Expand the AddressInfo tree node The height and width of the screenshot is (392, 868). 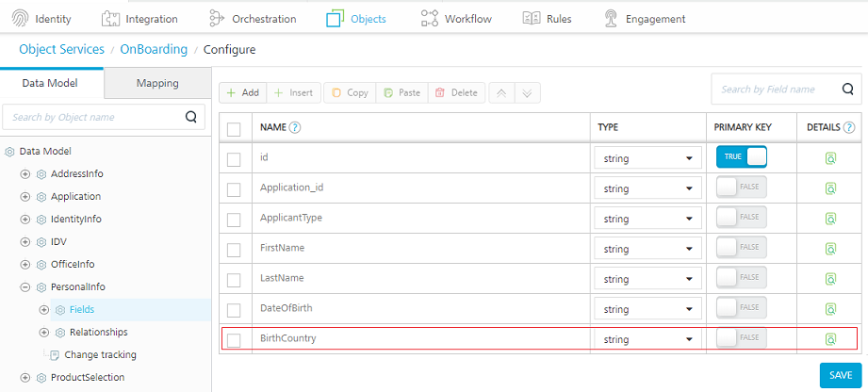(x=25, y=174)
